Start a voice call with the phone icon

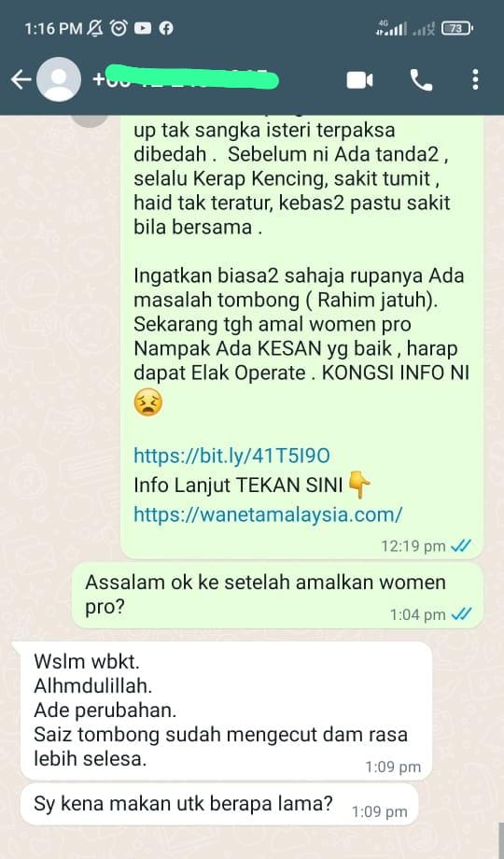click(421, 80)
